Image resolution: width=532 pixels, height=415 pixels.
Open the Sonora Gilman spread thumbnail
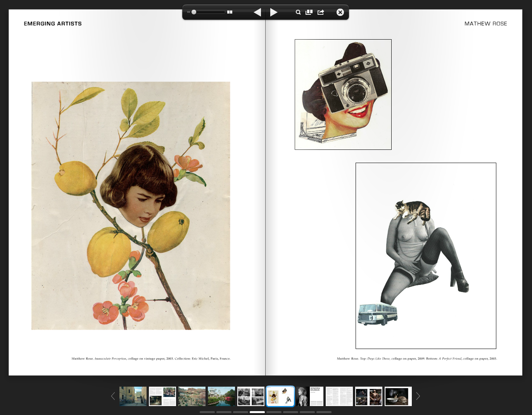(x=309, y=396)
